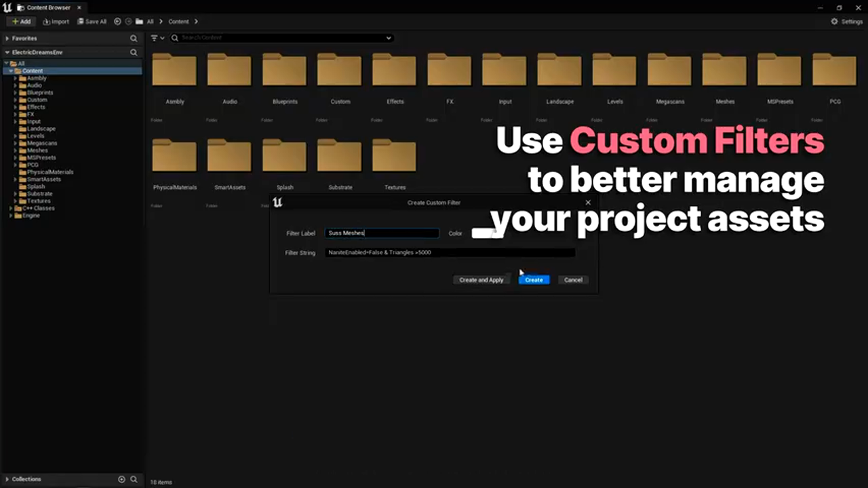
Task: Click the search icon in ElectricDreamsEnv header
Action: pyautogui.click(x=134, y=52)
